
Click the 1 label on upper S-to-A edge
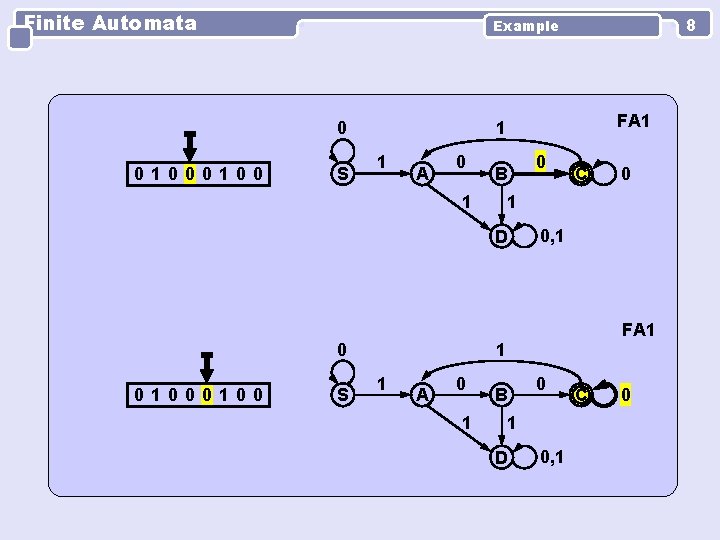click(381, 162)
